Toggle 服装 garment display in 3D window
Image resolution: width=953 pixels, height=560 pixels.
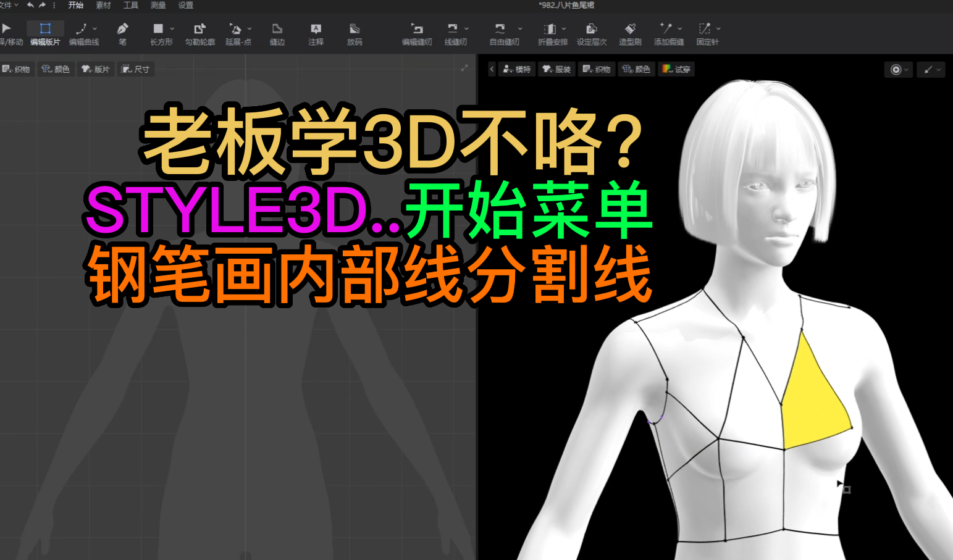556,69
